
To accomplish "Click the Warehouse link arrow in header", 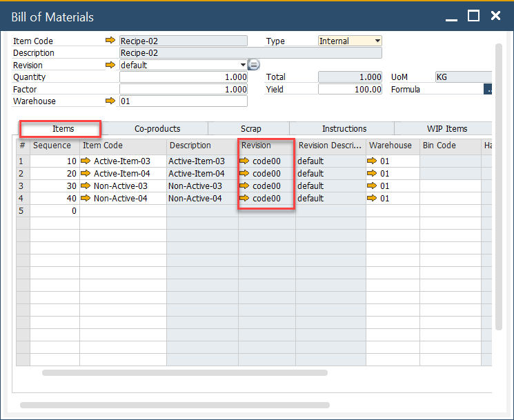I will 110,101.
